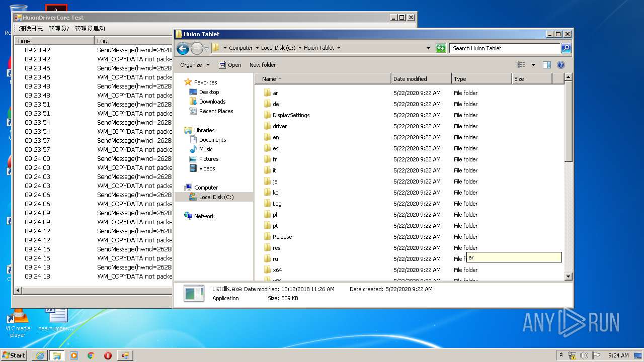644x362 pixels.
Task: Select the Log folder
Action: [277, 204]
